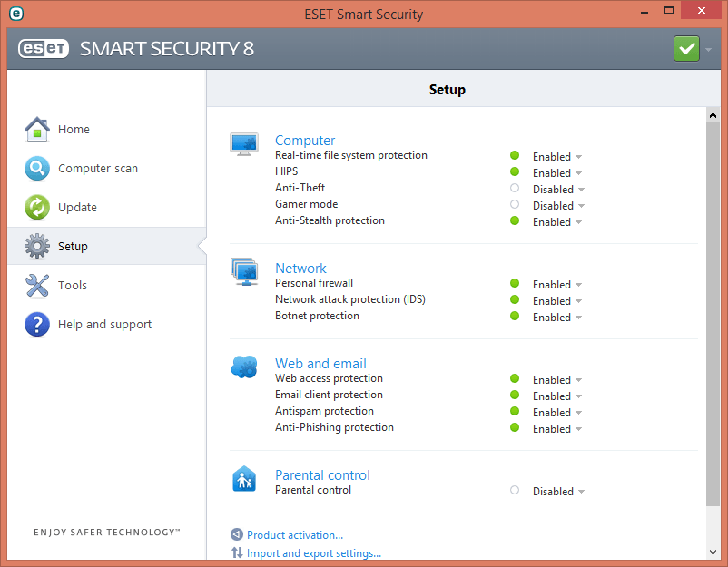728x567 pixels.
Task: Click the Home house icon
Action: 37,129
